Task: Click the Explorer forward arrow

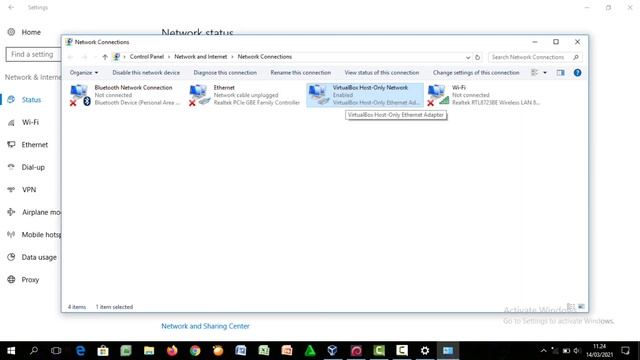Action: click(x=84, y=57)
